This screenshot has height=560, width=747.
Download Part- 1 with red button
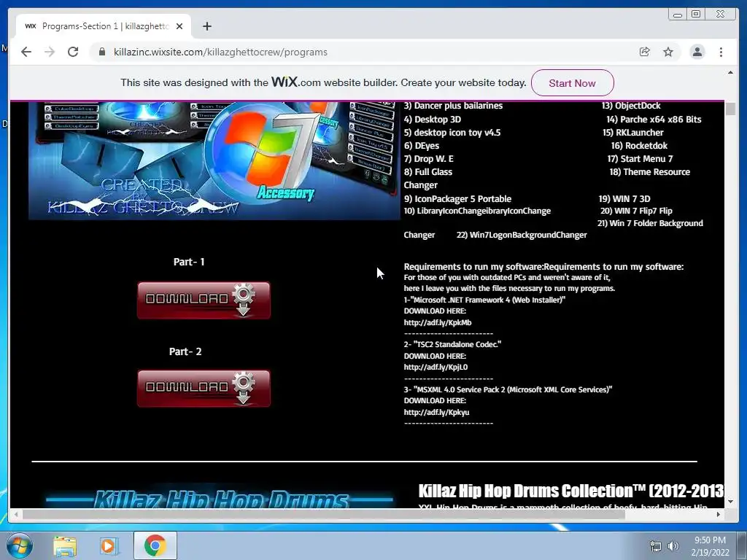[204, 300]
